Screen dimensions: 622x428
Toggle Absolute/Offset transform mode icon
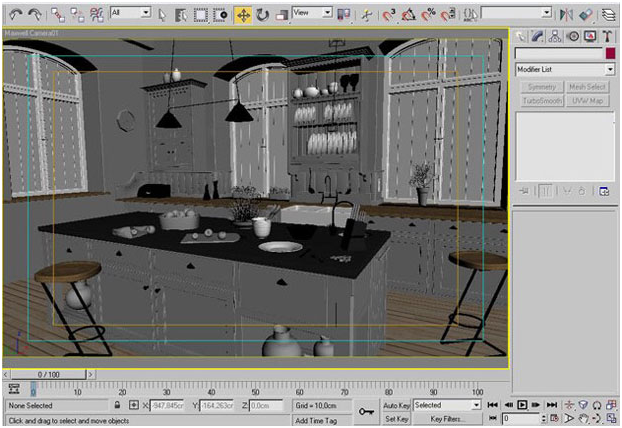pos(134,405)
